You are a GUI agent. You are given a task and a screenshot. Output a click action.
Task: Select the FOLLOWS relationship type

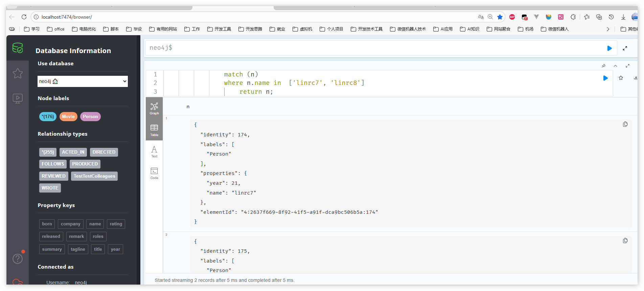[53, 164]
